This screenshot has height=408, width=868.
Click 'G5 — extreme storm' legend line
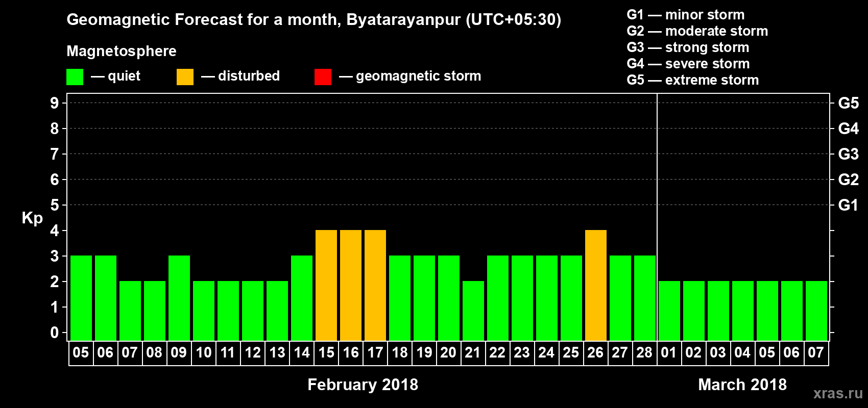(693, 80)
